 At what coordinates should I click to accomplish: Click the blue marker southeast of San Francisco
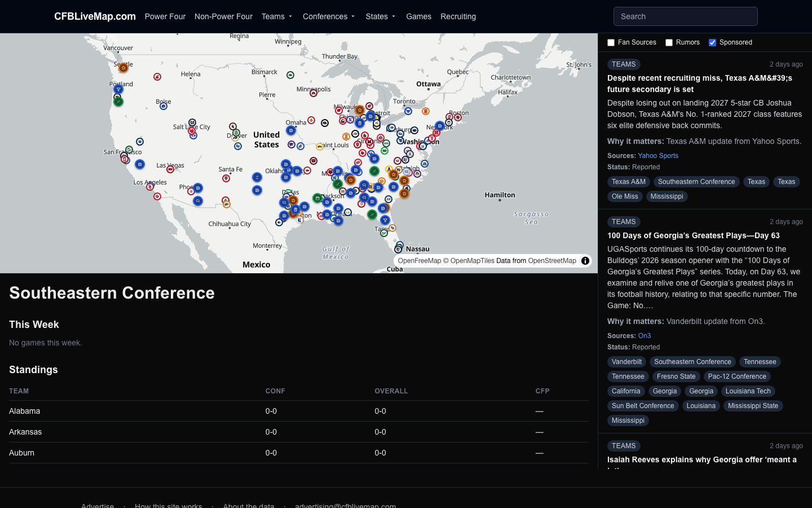tap(140, 164)
